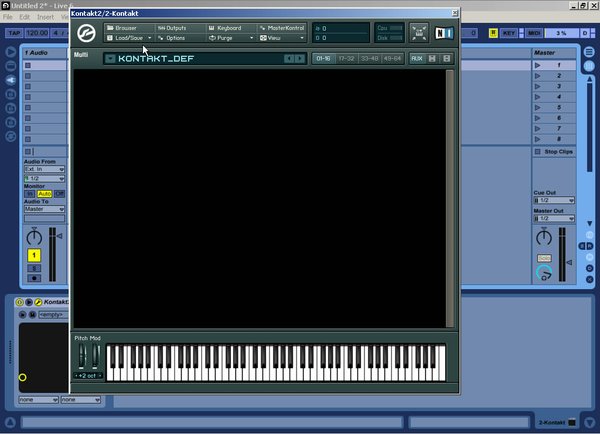Open the first none parameter dropdown
This screenshot has width=600, height=434.
click(38, 400)
